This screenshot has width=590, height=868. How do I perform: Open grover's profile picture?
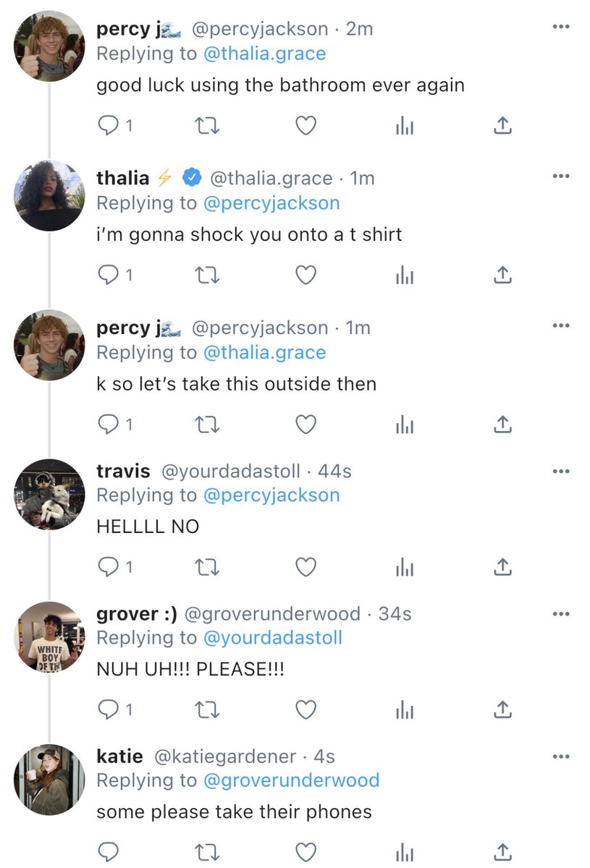[49, 637]
